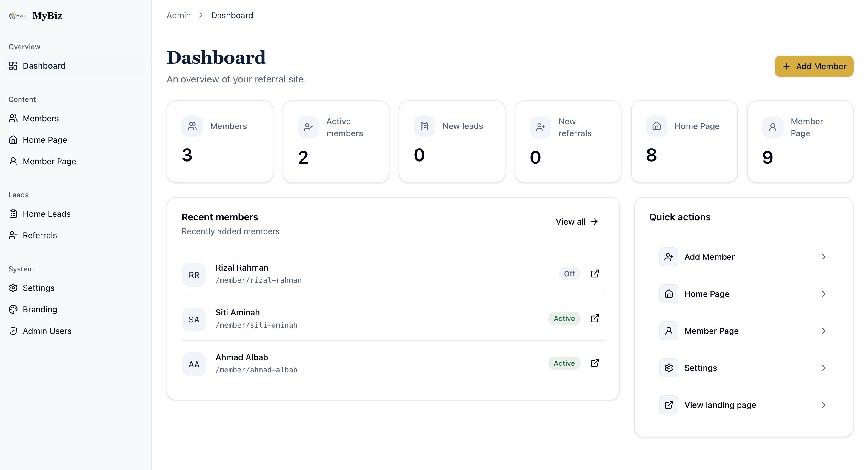Open Dashboard in the sidebar
This screenshot has width=868, height=470.
[76, 66]
